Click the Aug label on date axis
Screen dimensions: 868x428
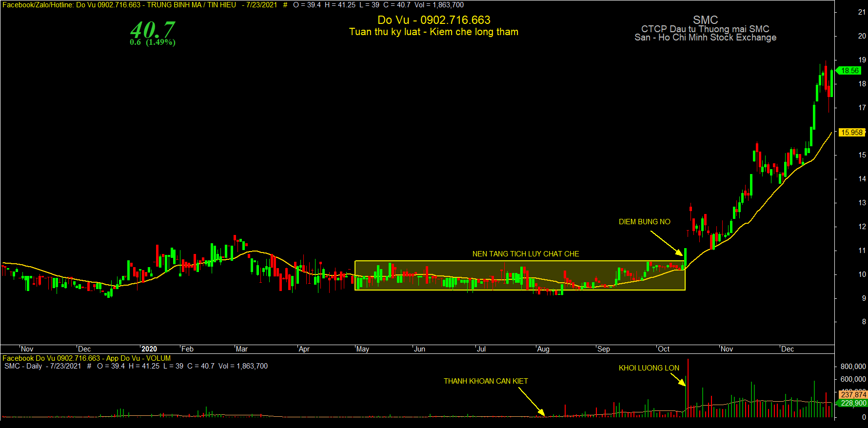click(543, 349)
